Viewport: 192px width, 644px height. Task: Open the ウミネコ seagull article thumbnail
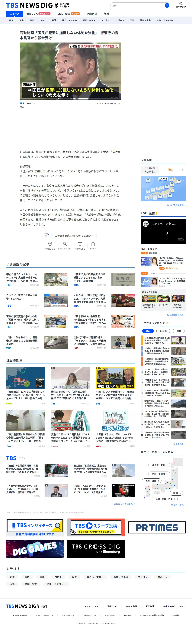(55, 279)
